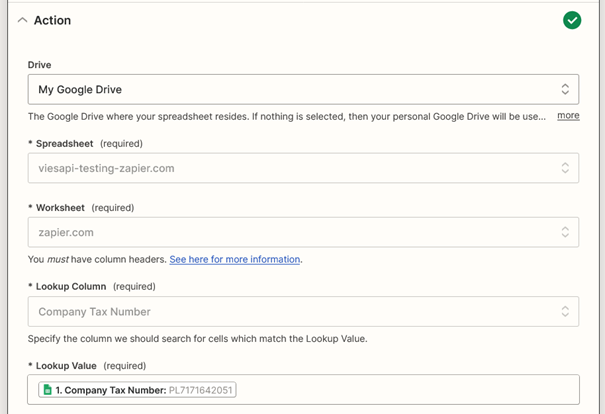Click up-down arrows in Spreadsheet field

[565, 168]
